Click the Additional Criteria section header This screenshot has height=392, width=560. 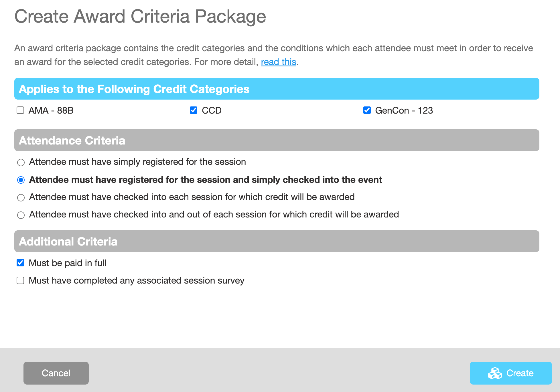(277, 241)
